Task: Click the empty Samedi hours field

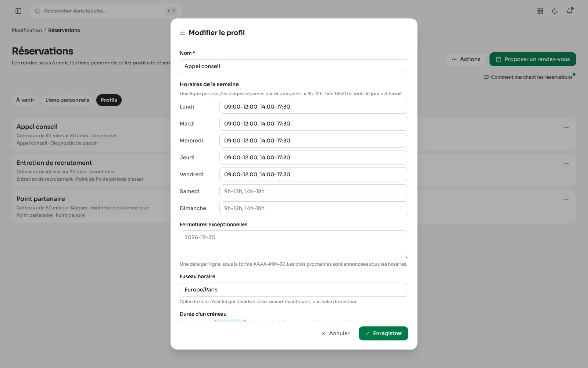Action: coord(314,191)
